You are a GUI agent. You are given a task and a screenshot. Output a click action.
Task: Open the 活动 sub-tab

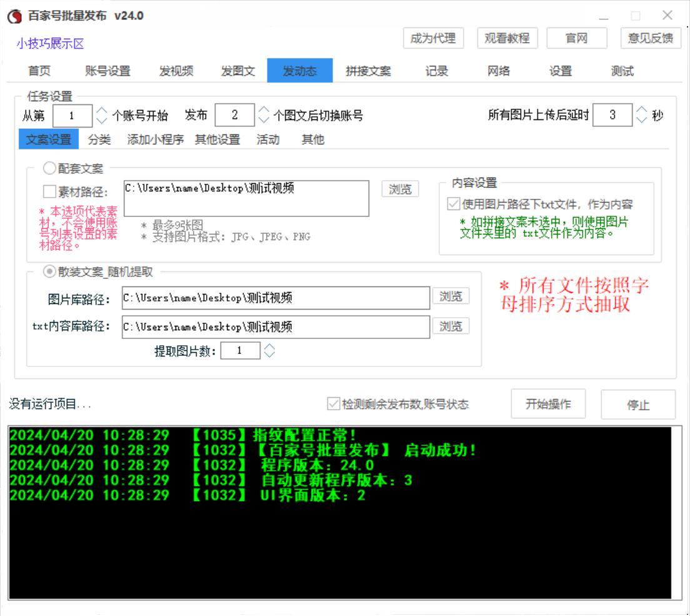click(x=268, y=139)
